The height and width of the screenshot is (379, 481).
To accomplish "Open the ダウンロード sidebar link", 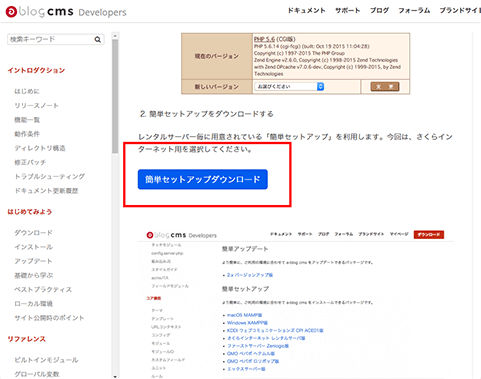I will 33,233.
